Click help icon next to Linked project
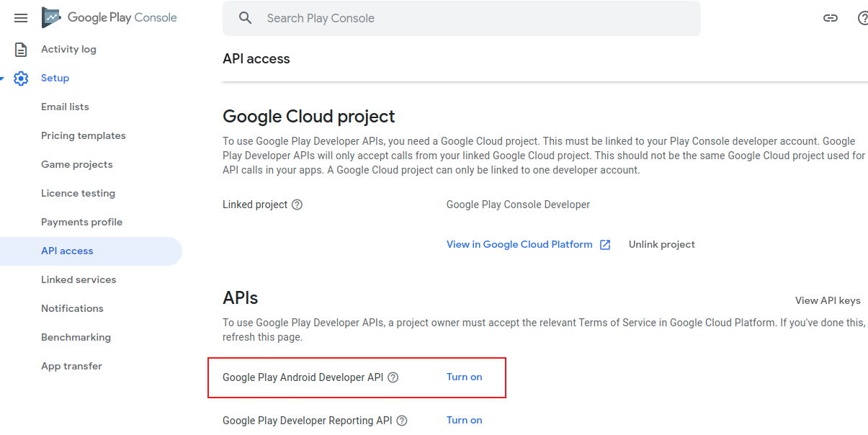This screenshot has height=435, width=868. 297,205
